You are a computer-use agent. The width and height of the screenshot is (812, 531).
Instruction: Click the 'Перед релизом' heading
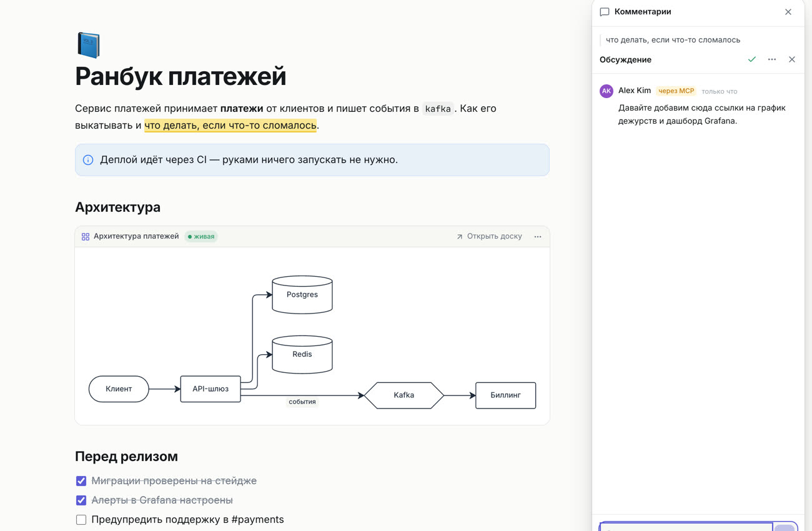click(126, 456)
